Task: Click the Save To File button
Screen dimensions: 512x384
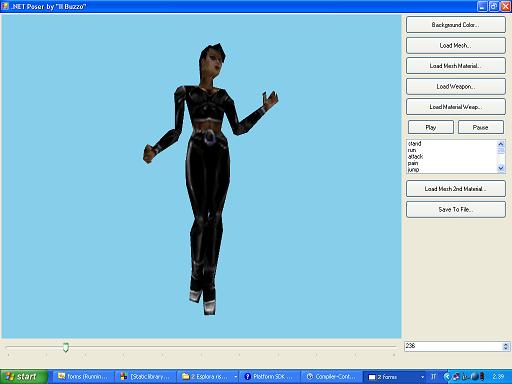Action: [456, 209]
